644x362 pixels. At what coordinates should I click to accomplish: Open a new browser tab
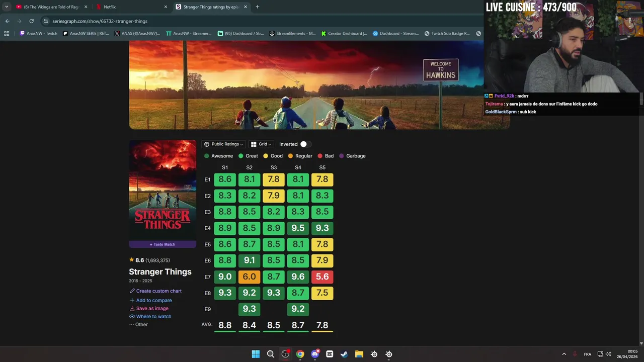[258, 7]
